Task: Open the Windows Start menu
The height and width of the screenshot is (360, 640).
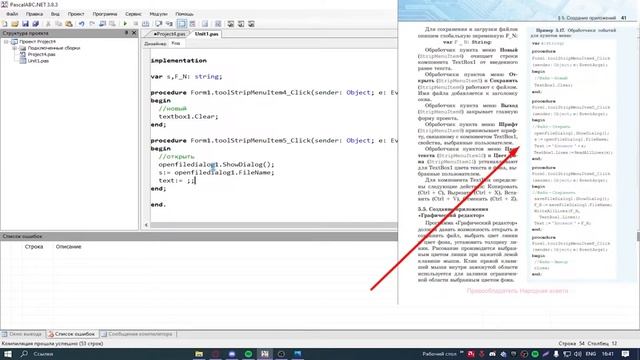Action: (x=7, y=354)
